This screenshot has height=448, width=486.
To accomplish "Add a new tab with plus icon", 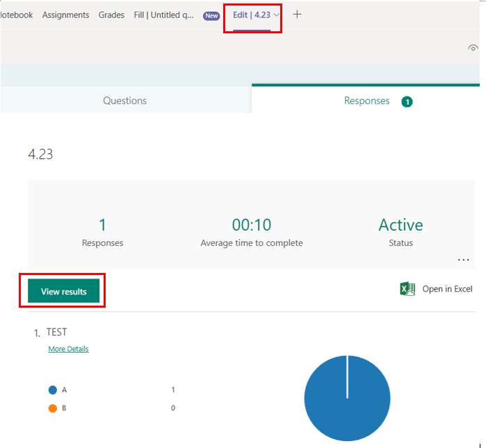I will pos(297,15).
